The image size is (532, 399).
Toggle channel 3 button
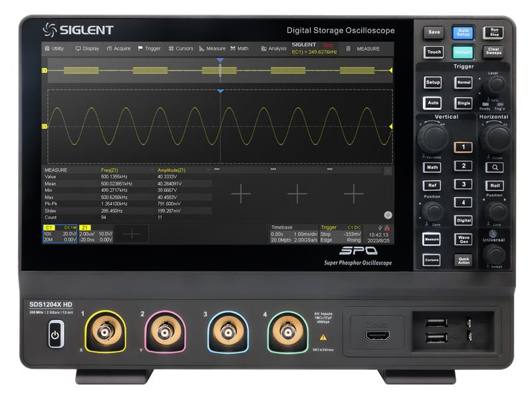(464, 184)
